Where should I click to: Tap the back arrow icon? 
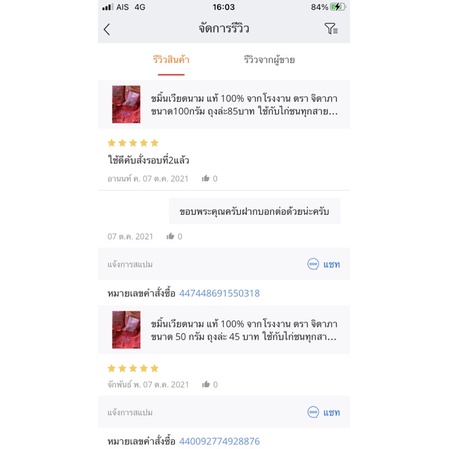(x=107, y=29)
